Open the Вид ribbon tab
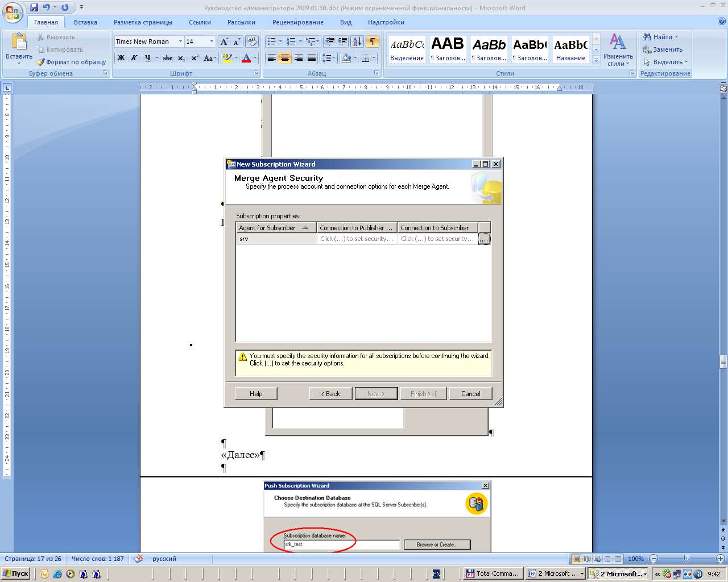The width and height of the screenshot is (728, 582). pyautogui.click(x=346, y=22)
